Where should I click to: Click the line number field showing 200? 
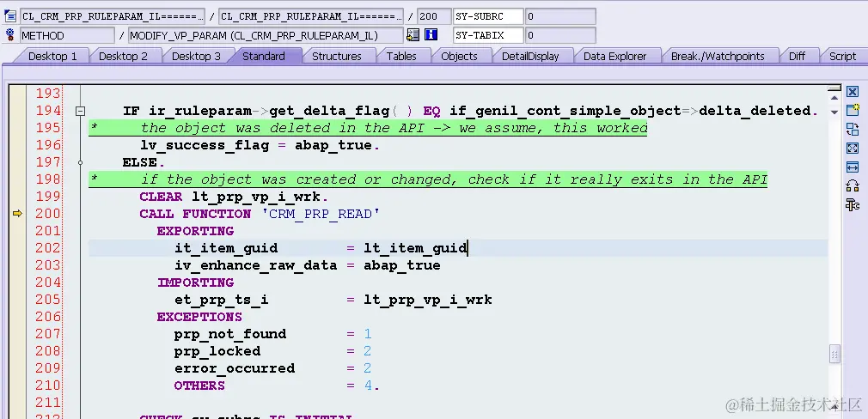[x=433, y=16]
